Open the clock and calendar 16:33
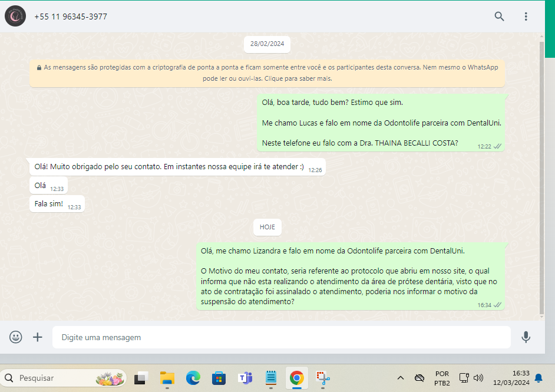This screenshot has width=555, height=392. coord(511,378)
